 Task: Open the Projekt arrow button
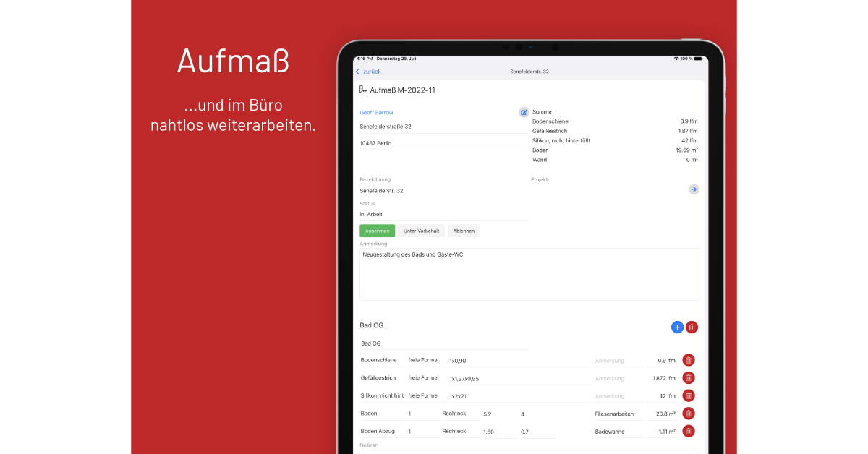pos(694,189)
